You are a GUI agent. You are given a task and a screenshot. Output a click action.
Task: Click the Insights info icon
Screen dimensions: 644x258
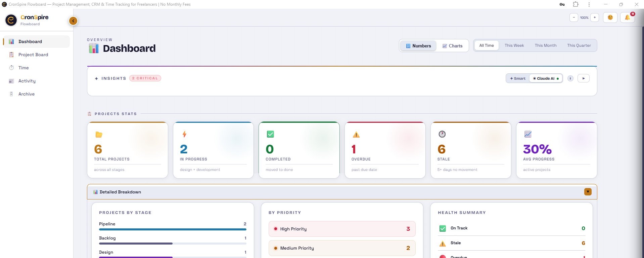(570, 78)
